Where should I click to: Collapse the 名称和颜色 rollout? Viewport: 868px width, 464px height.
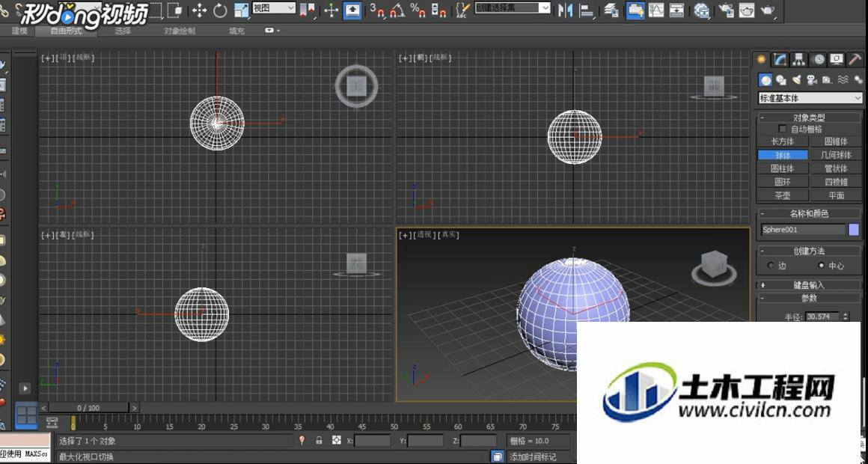coord(810,213)
